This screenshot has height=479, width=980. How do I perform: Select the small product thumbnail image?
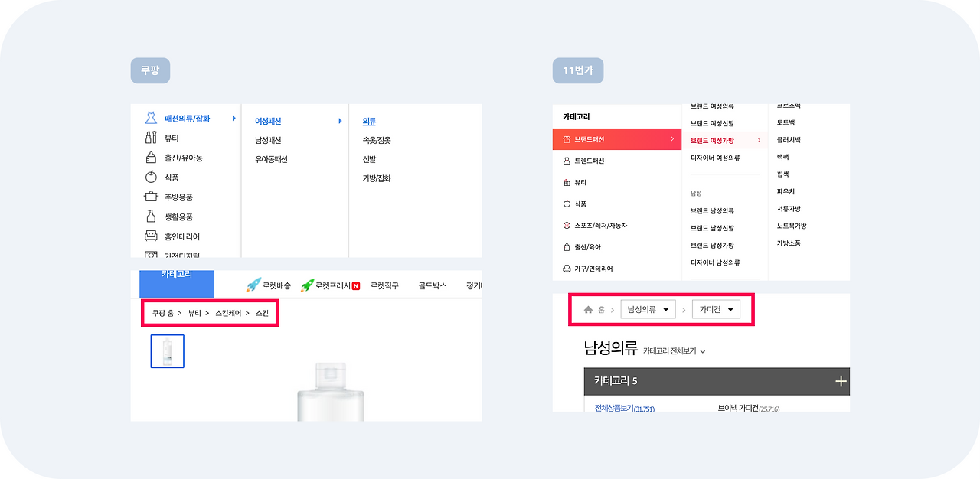[167, 351]
